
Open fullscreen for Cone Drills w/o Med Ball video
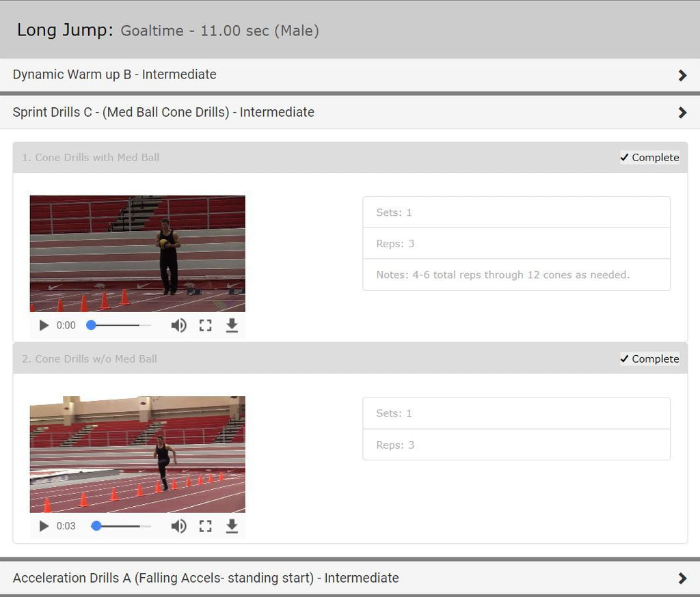pyautogui.click(x=205, y=526)
